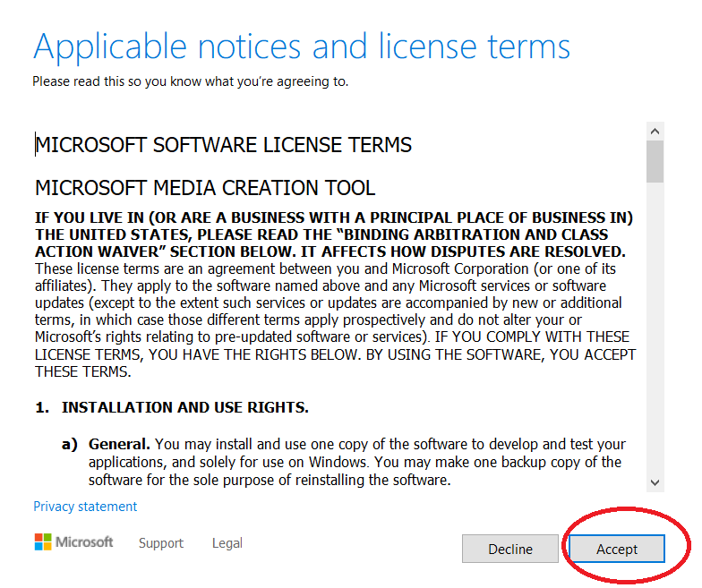
Task: Open the Privacy statement link
Action: (x=85, y=507)
